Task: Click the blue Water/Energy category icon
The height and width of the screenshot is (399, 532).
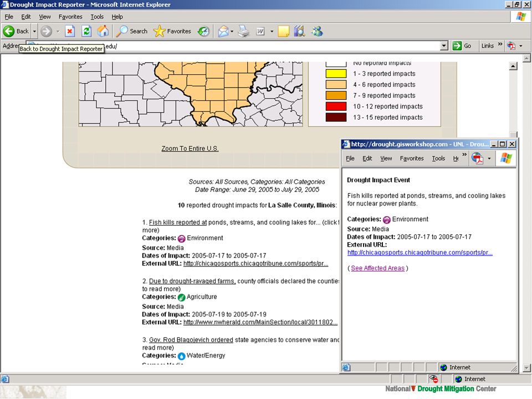Action: 182,356
